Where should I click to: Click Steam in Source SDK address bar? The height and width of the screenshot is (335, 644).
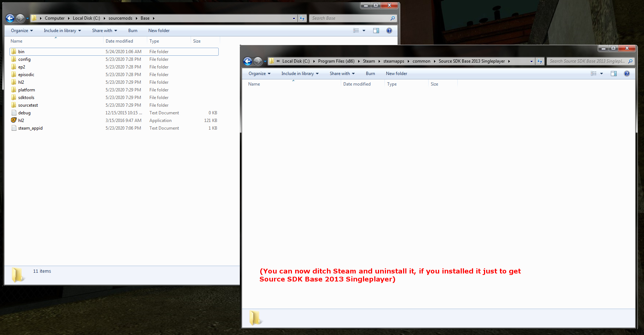[x=369, y=61]
